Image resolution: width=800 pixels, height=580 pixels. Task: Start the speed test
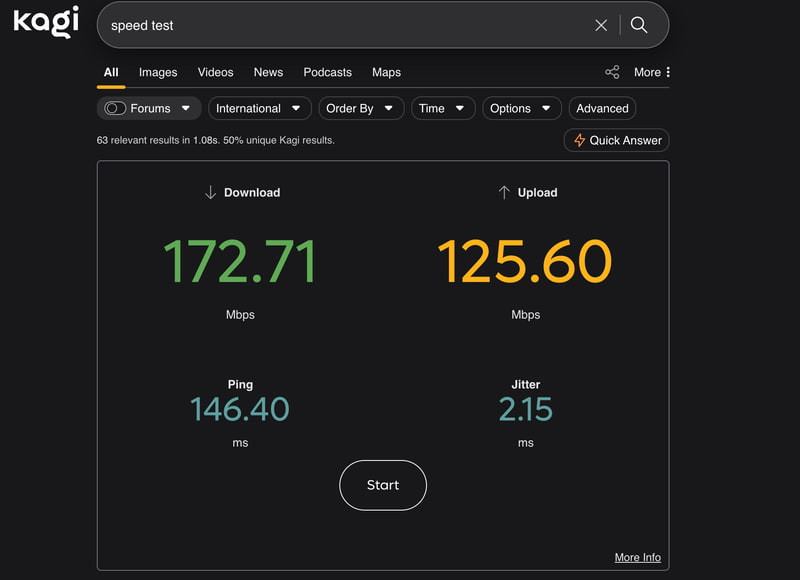[382, 485]
